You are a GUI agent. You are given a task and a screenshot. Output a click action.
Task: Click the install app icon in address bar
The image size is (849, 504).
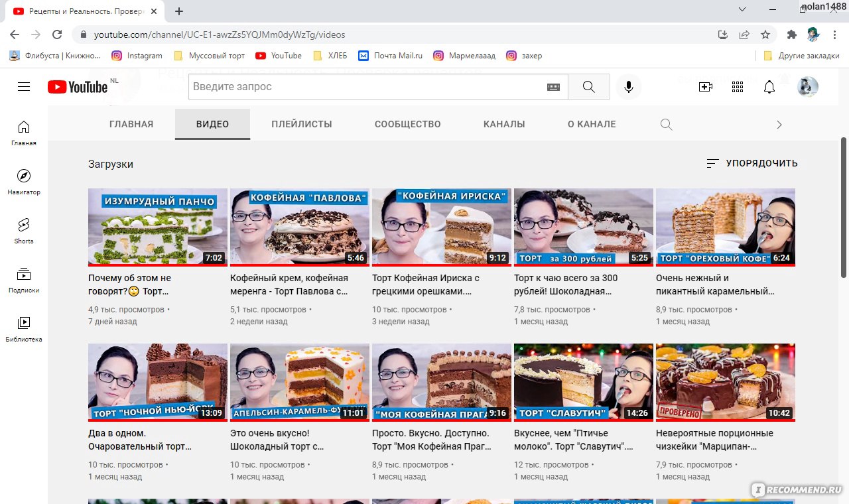[x=723, y=34]
